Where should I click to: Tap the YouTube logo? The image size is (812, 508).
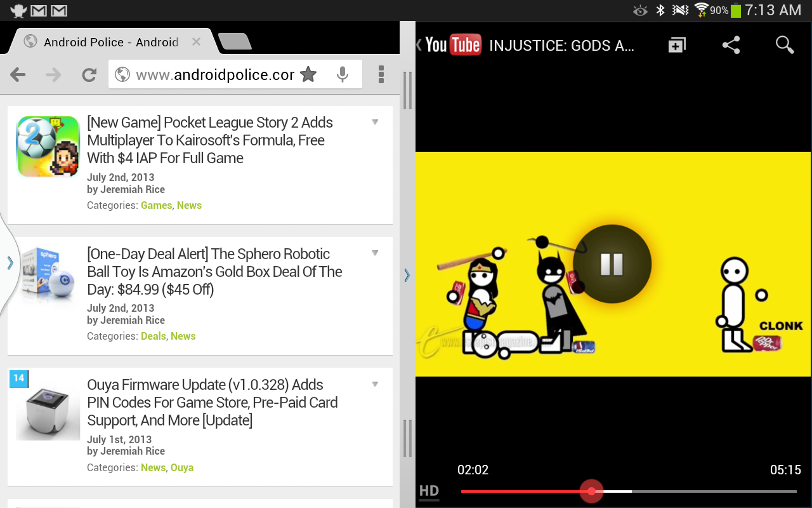tap(453, 44)
